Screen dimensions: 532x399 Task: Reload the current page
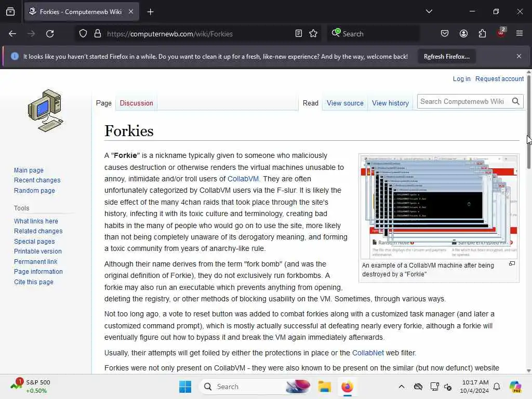(50, 34)
